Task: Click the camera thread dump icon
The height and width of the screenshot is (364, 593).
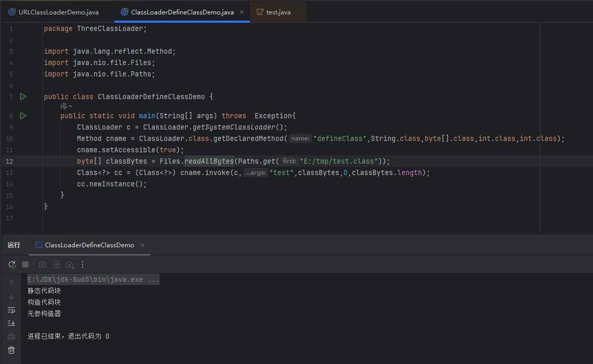Action: 42,264
